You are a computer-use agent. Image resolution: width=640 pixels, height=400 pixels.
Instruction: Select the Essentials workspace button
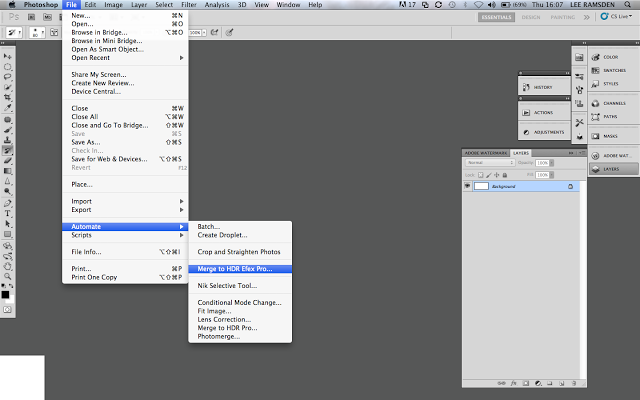[496, 17]
